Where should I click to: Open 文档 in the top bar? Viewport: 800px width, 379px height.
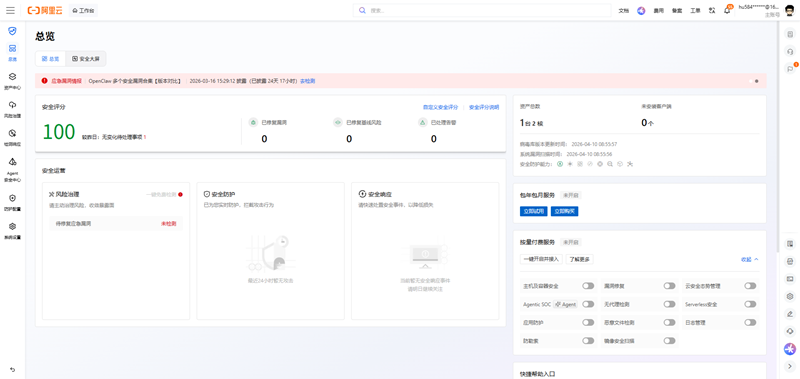623,11
